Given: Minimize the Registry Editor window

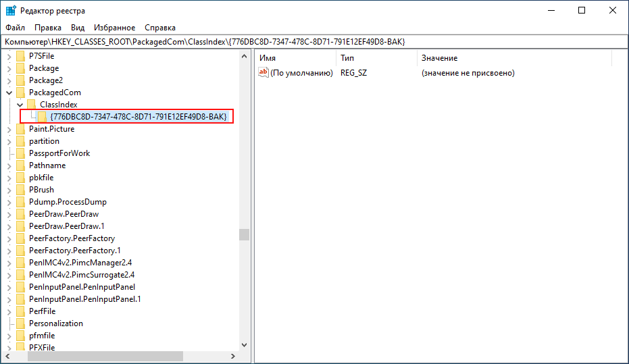Looking at the screenshot, I should tap(551, 10).
